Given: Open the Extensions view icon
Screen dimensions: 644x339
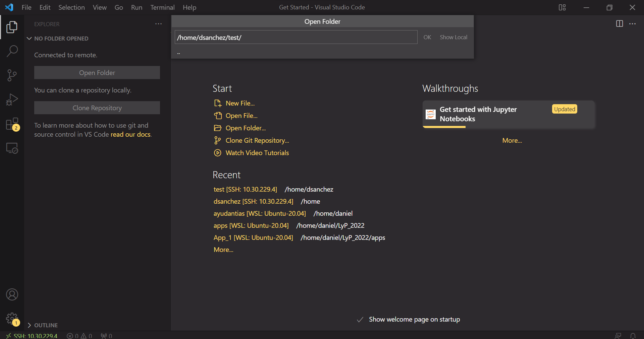Looking at the screenshot, I should pos(12,124).
